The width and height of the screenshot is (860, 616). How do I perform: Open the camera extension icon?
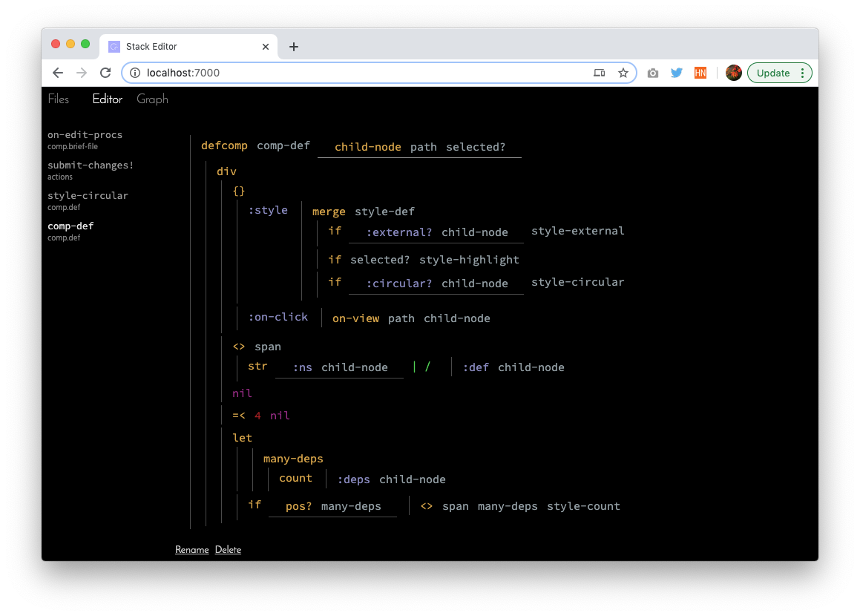(x=653, y=73)
